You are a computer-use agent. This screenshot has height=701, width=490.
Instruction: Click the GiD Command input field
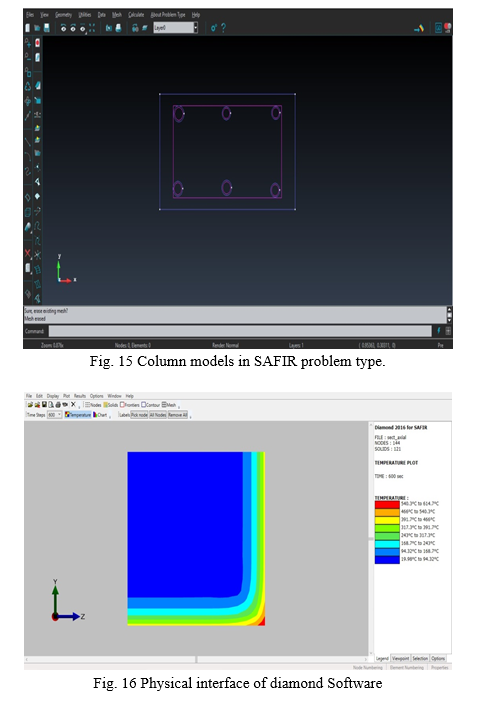coord(240,331)
